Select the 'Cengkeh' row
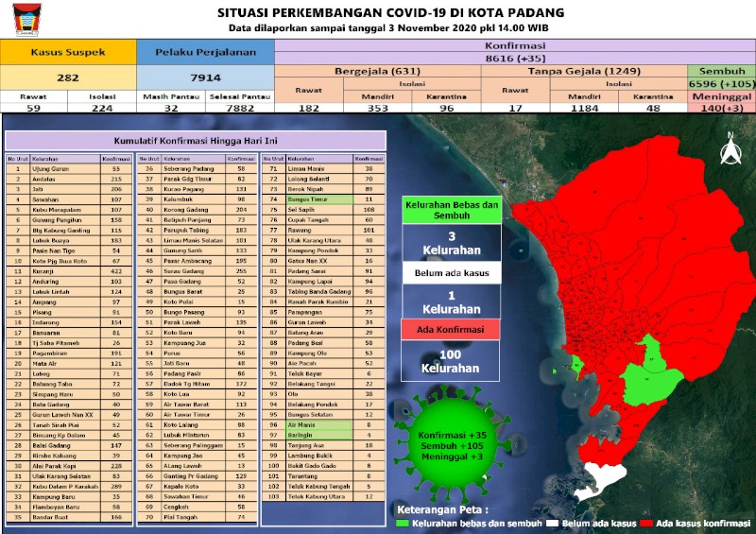The width and height of the screenshot is (756, 534). [x=198, y=507]
